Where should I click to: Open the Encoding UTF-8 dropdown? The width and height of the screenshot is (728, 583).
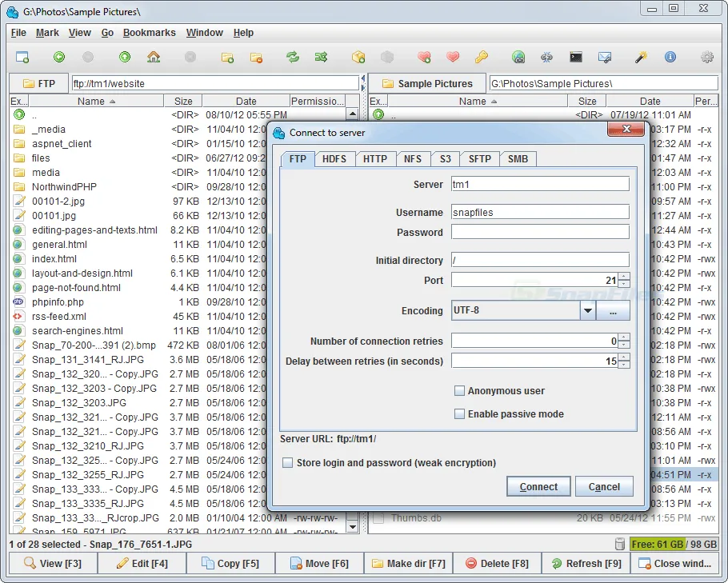587,310
